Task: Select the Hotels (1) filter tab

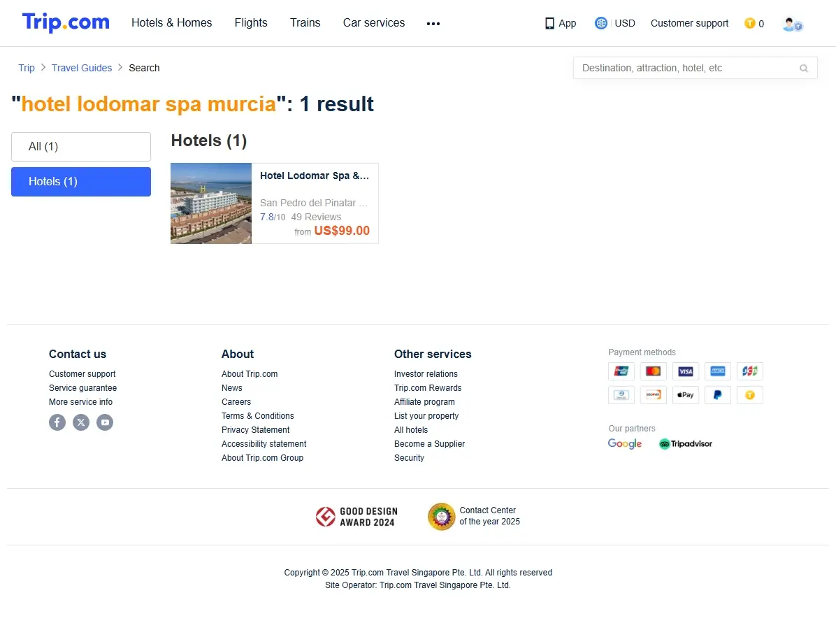Action: click(81, 182)
